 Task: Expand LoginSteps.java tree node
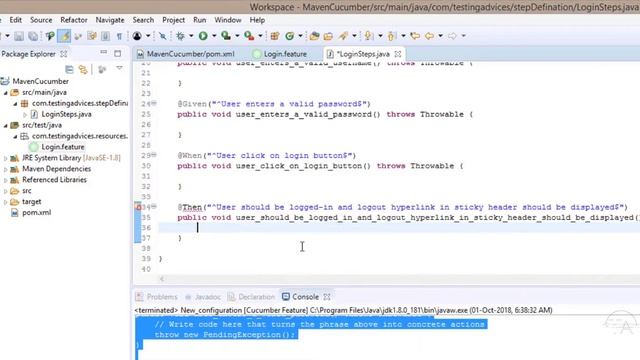[x=25, y=115]
